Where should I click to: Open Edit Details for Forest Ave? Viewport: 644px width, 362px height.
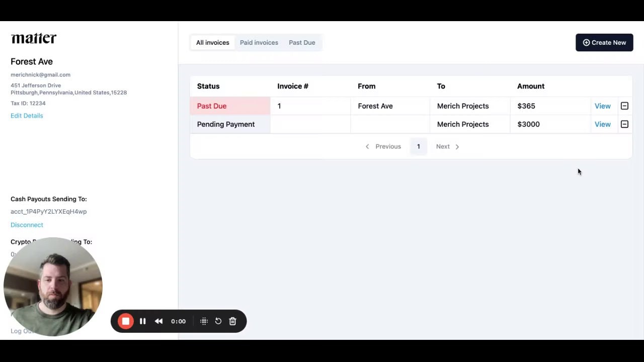(x=27, y=116)
